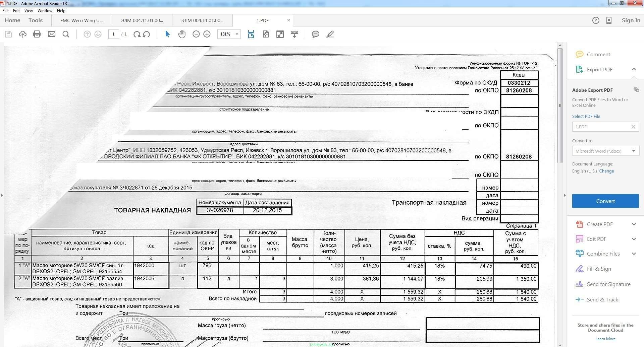The image size is (644, 347).
Task: Open the View menu
Action: point(29,11)
